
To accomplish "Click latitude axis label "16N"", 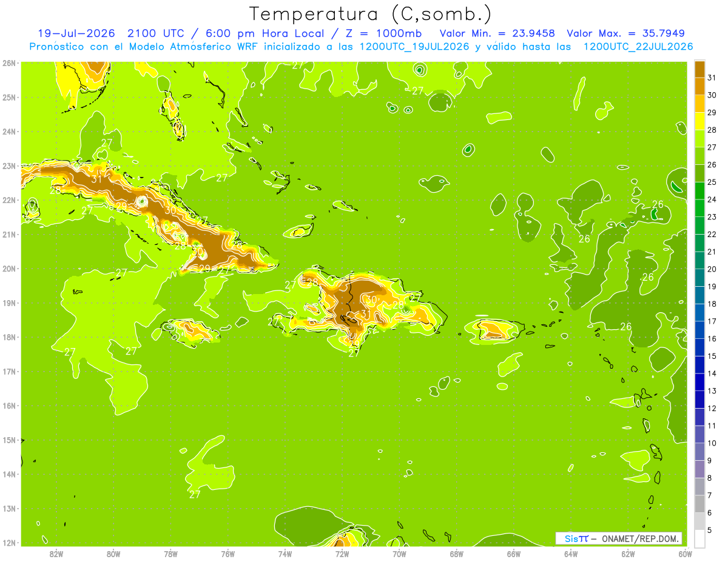I will 8,406.
